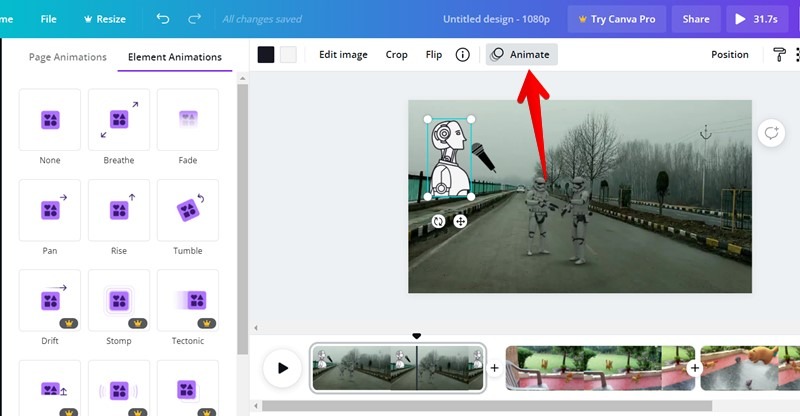Apply the Tumble animation
The image size is (800, 416).
click(188, 210)
